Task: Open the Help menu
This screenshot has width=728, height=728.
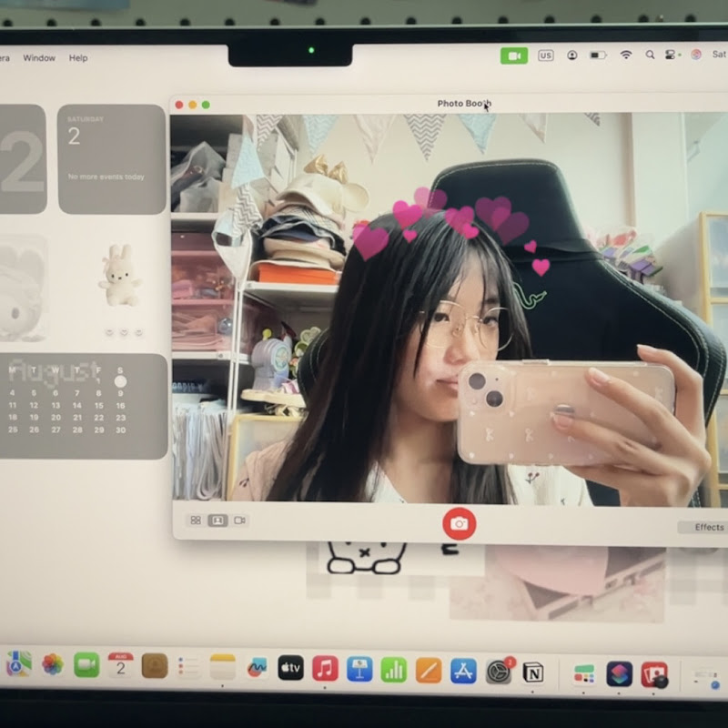Action: click(78, 57)
